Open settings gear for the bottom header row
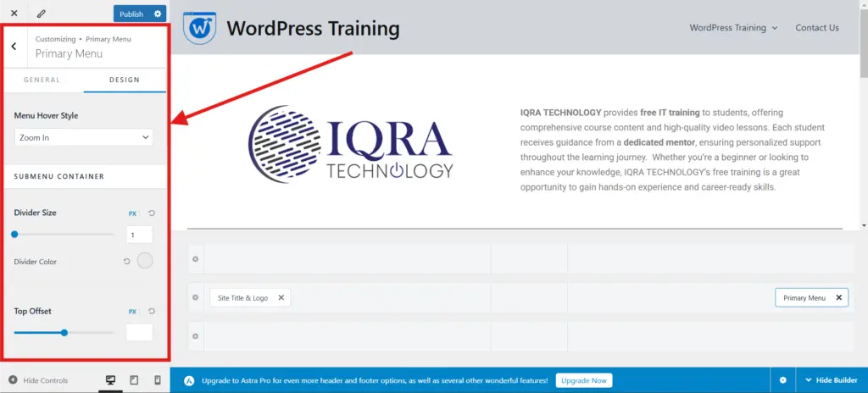This screenshot has height=393, width=868. [196, 336]
